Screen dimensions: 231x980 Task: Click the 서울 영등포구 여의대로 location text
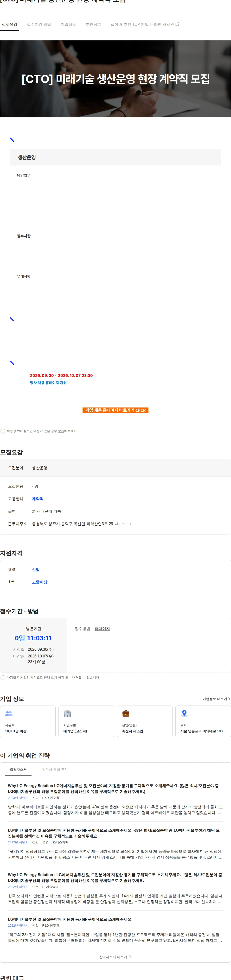point(203,731)
